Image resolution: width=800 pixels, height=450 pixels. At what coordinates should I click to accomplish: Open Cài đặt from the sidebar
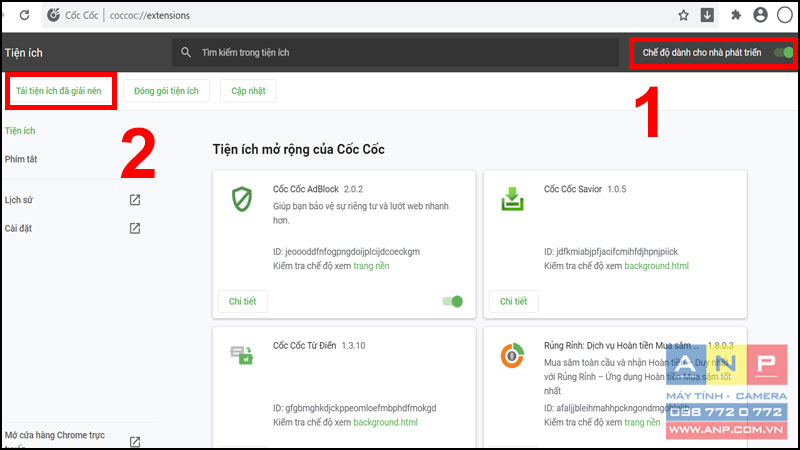click(x=18, y=228)
